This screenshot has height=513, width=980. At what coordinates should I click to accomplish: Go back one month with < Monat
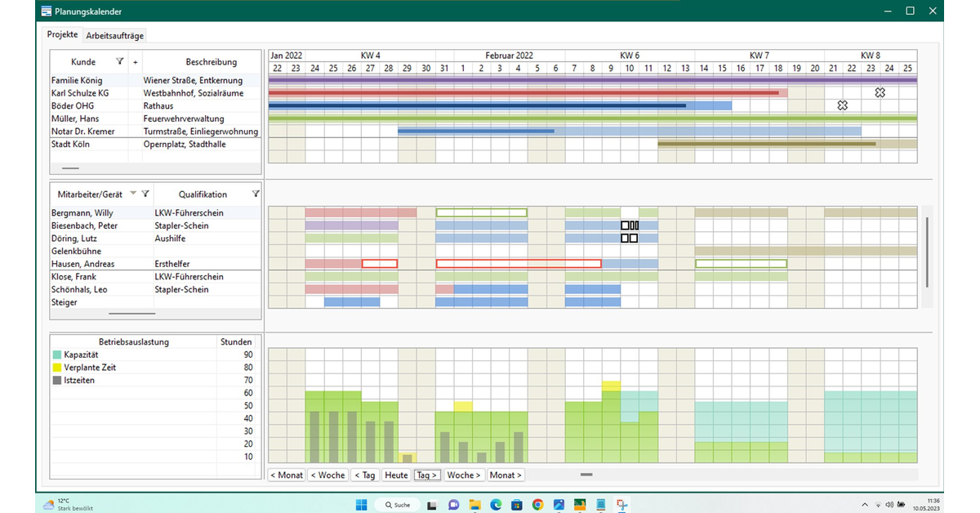[287, 475]
